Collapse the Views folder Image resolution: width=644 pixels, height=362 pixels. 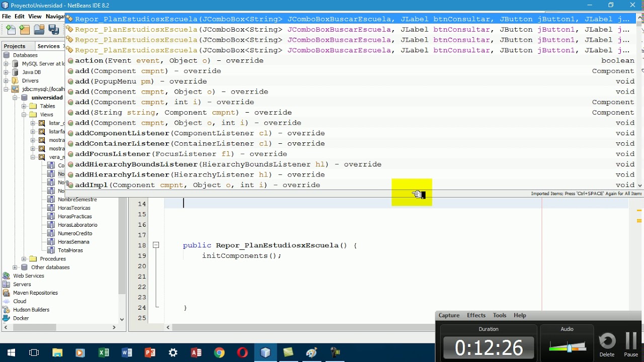click(24, 115)
